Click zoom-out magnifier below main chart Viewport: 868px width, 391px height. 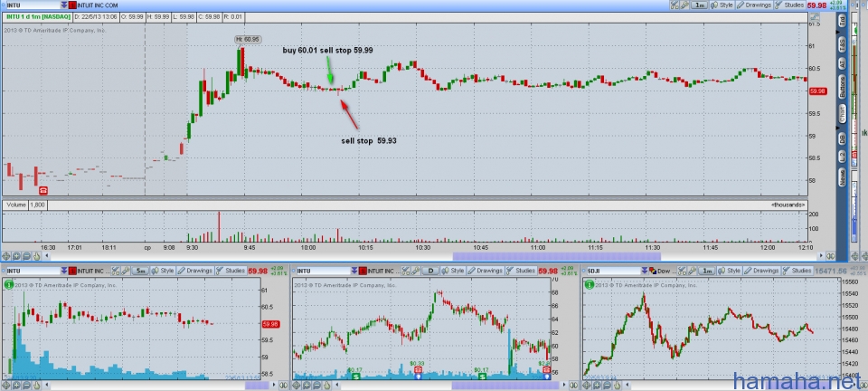[x=26, y=256]
